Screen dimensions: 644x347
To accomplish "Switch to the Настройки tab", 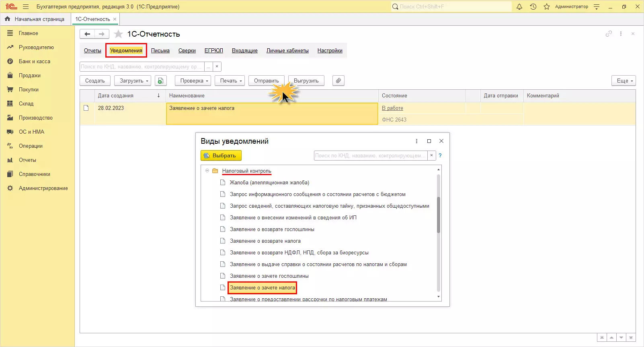I will [x=330, y=51].
